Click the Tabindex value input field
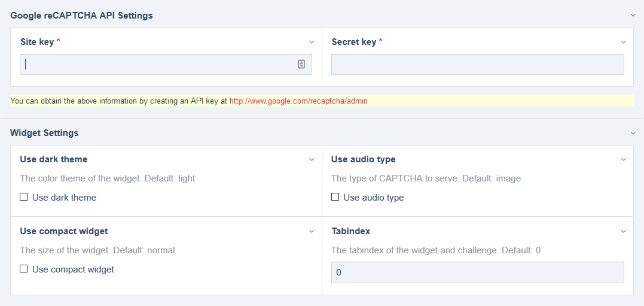This screenshot has height=306, width=644. (x=477, y=272)
